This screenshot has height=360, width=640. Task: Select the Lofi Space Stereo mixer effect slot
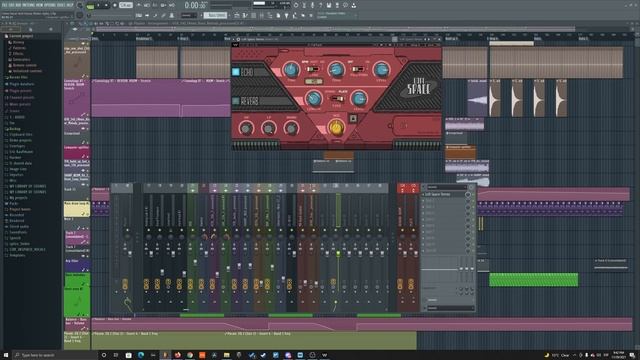(443, 194)
